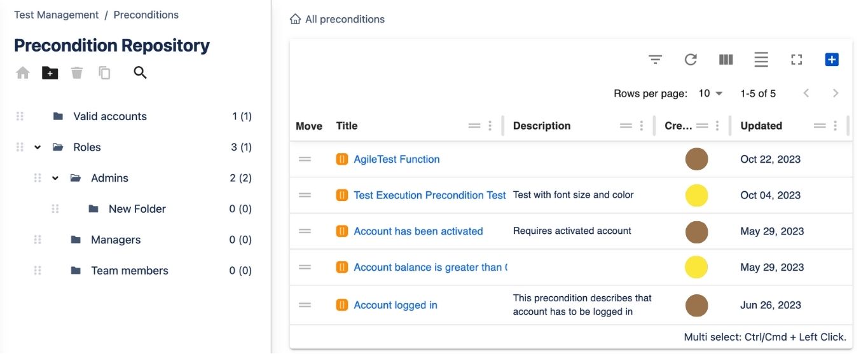
Task: Open the Account logged in link
Action: coord(396,305)
